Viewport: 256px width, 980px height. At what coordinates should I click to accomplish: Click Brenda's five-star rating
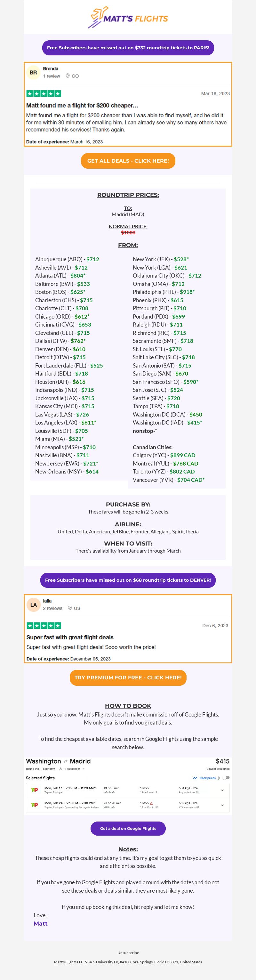pos(44,93)
